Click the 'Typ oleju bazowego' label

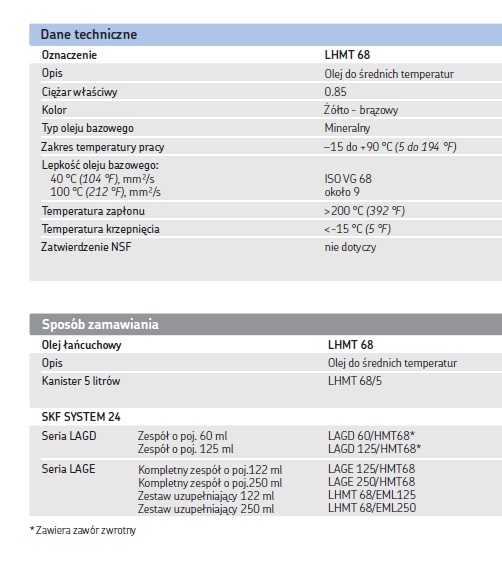[x=88, y=128]
